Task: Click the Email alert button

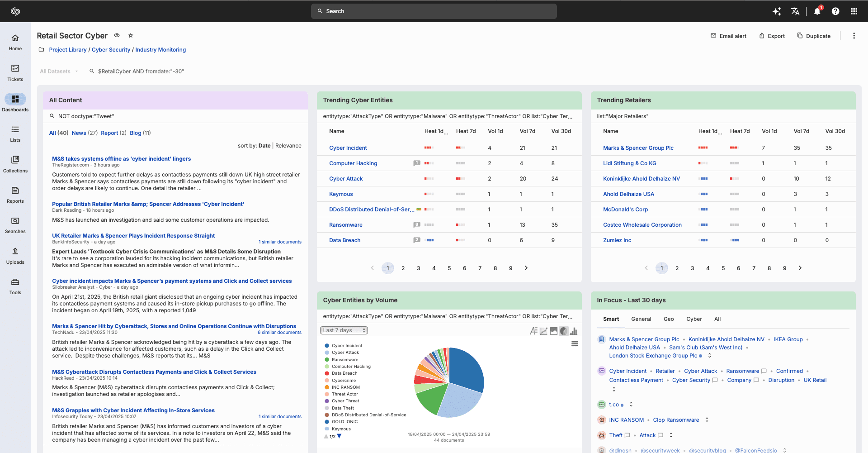Action: click(x=728, y=36)
